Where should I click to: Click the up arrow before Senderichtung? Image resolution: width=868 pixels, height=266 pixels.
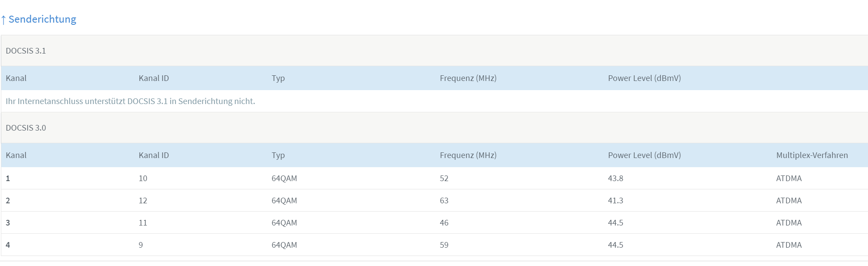coord(3,20)
